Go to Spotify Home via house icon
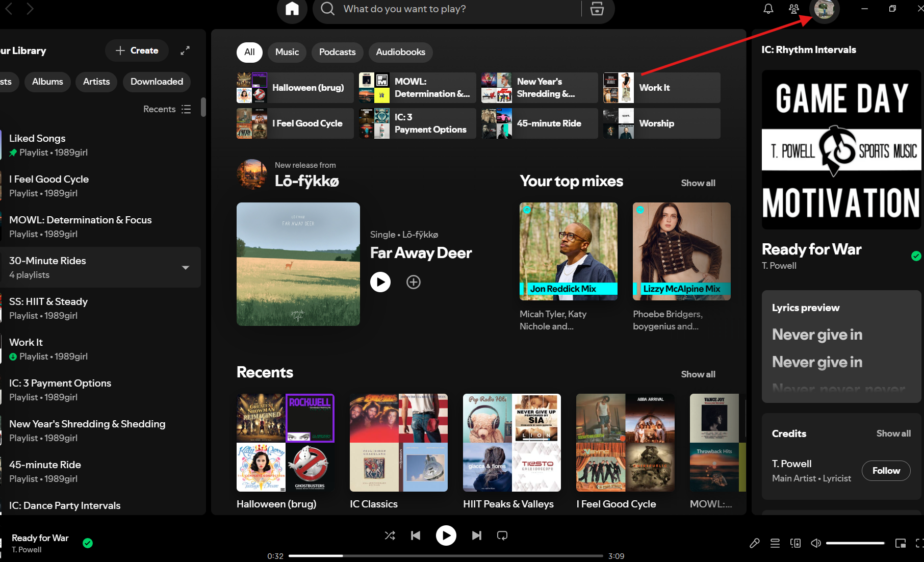The image size is (924, 562). [292, 9]
